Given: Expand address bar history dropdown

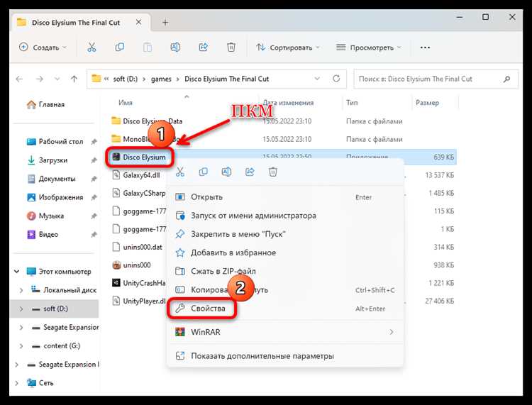Looking at the screenshot, I should [317, 79].
